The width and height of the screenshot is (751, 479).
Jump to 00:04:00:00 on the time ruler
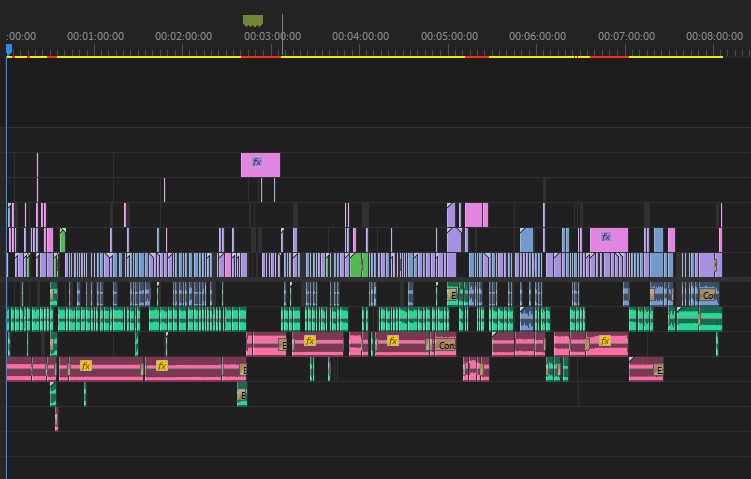[360, 36]
